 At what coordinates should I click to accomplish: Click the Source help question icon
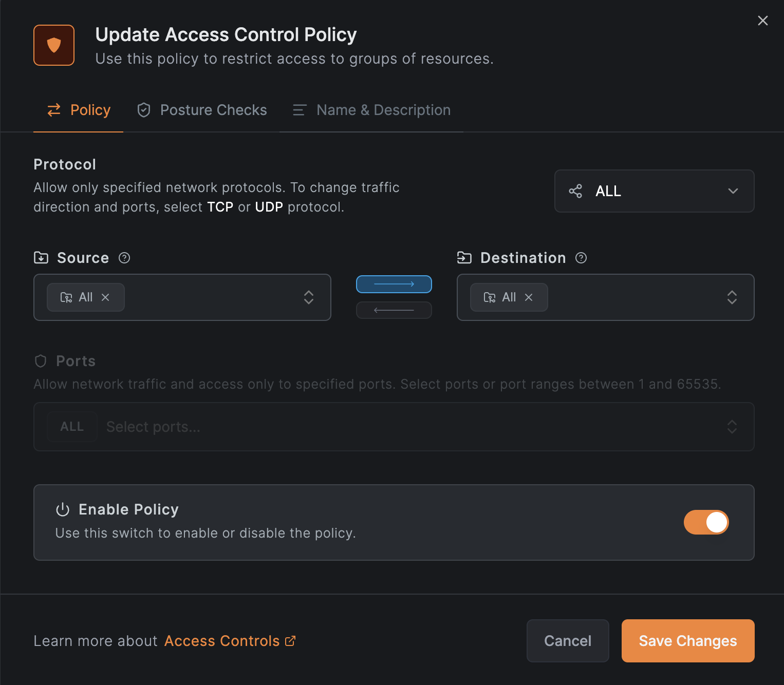[x=124, y=258]
